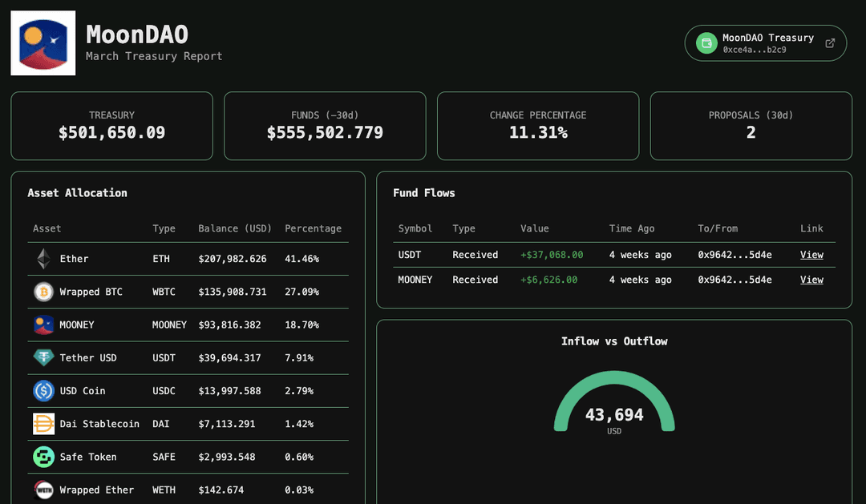Select the Tether USD asset name

tap(88, 358)
